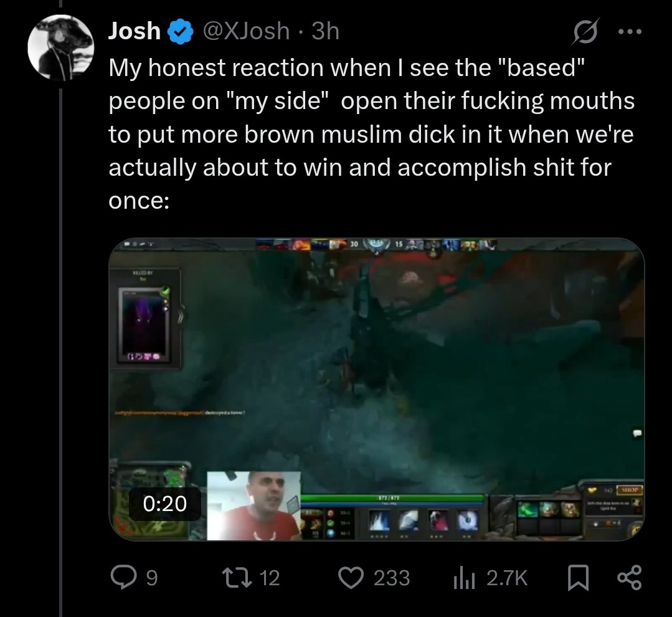This screenshot has width=672, height=617.
Task: Like the post with the heart icon
Action: pyautogui.click(x=353, y=578)
